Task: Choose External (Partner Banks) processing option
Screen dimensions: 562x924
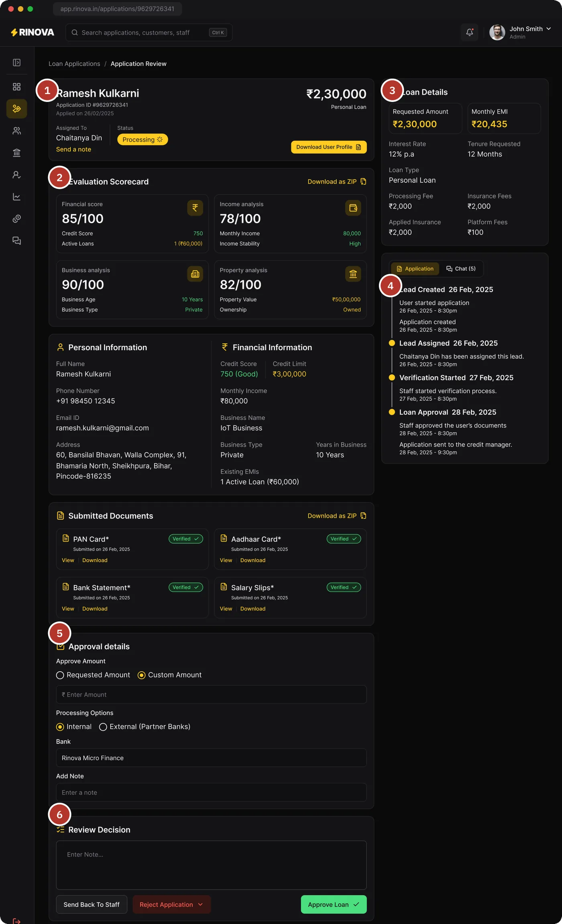Action: tap(103, 727)
